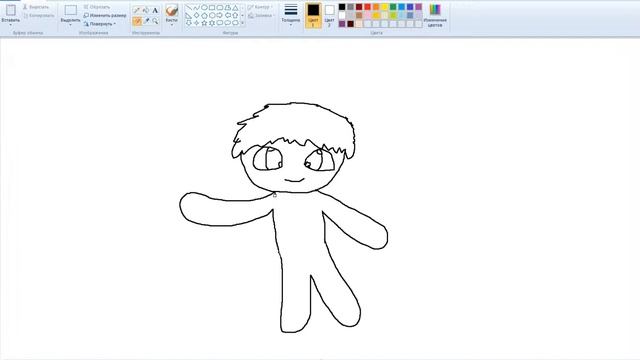Choose the Up arrow shape
This screenshot has width=640, height=360.
pyautogui.click(x=236, y=16)
